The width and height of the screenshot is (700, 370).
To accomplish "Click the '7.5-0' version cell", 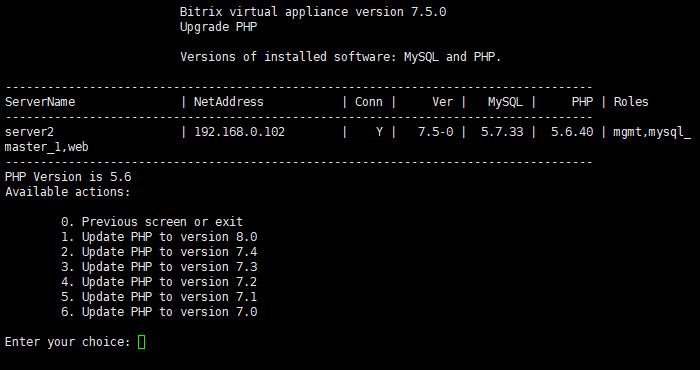I will (435, 132).
